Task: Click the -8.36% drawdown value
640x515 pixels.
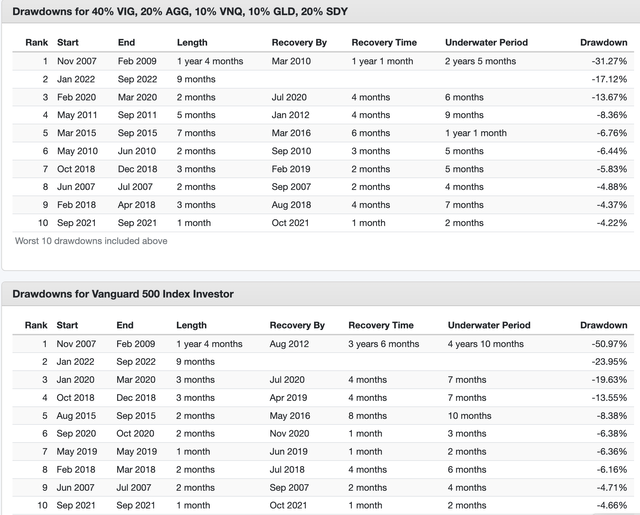Action: [x=611, y=115]
